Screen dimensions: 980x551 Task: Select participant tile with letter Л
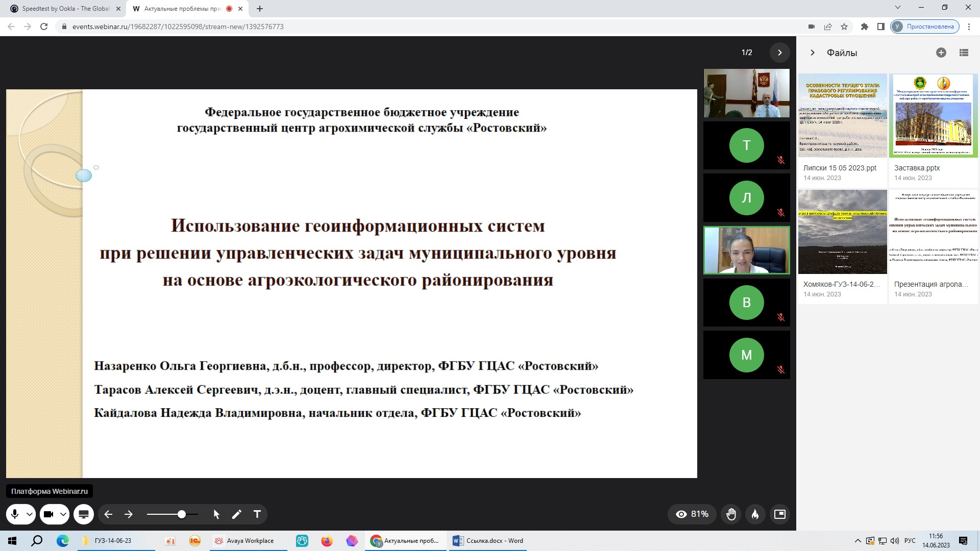(747, 197)
